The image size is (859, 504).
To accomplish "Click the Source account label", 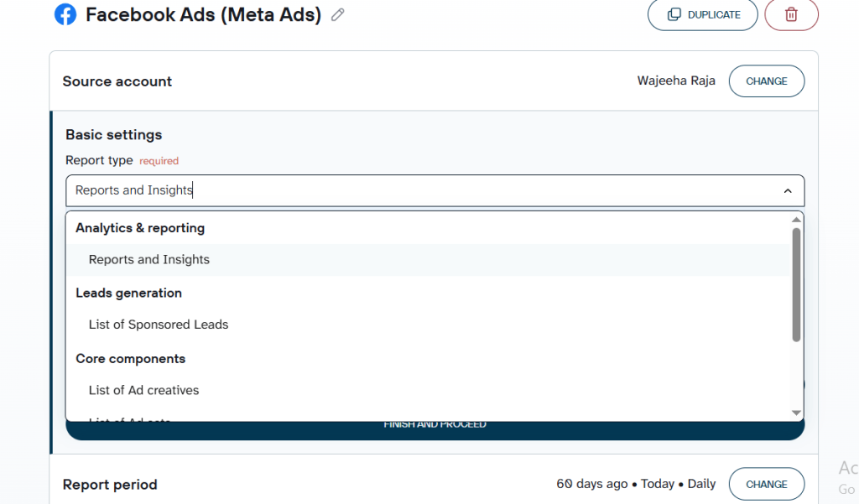I will [117, 81].
